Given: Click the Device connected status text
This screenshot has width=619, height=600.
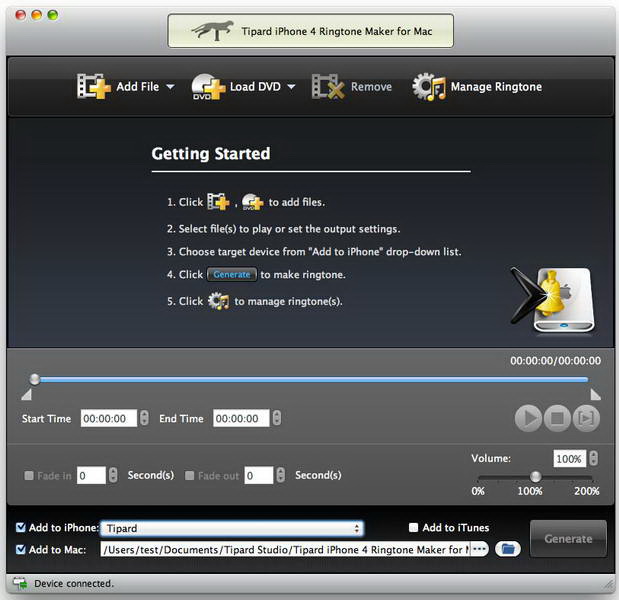Looking at the screenshot, I should pos(74,583).
